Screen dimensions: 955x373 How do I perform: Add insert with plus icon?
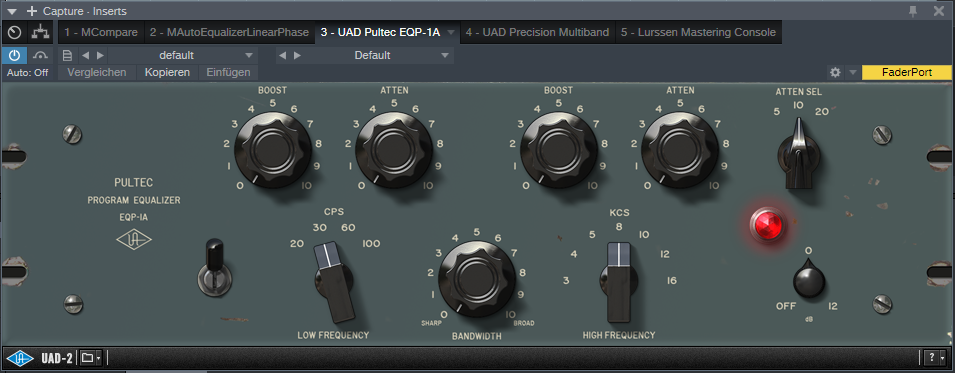[x=32, y=11]
